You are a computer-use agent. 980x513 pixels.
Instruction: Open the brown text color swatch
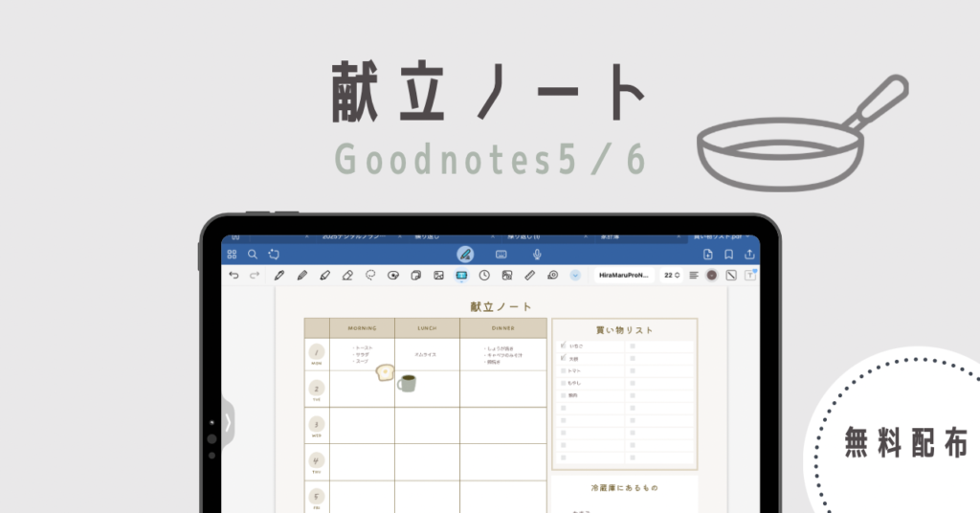coord(711,275)
